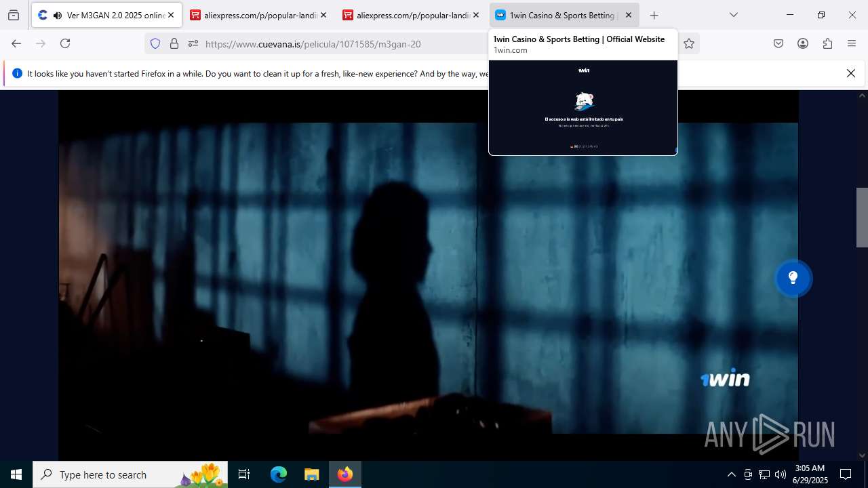The image size is (868, 488).
Task: Dismiss the Firefox refresh notification bar
Action: click(x=851, y=73)
